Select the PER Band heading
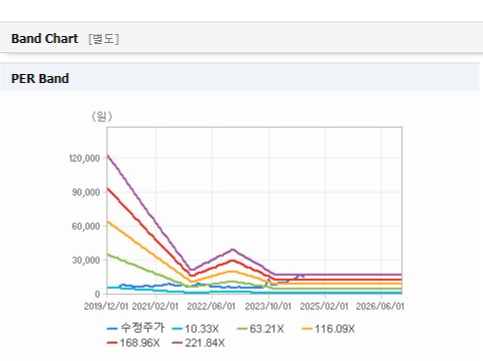 coord(40,79)
